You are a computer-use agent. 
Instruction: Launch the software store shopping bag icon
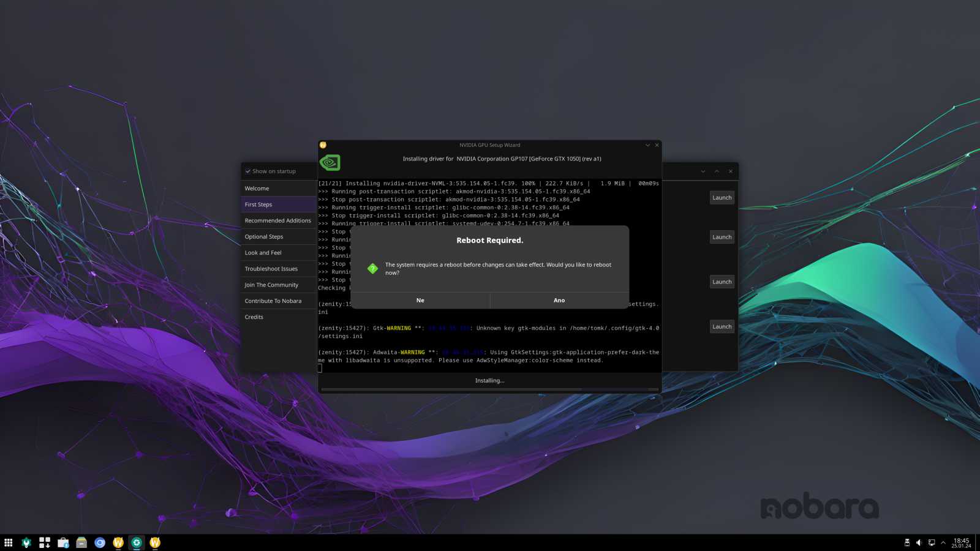click(x=63, y=542)
